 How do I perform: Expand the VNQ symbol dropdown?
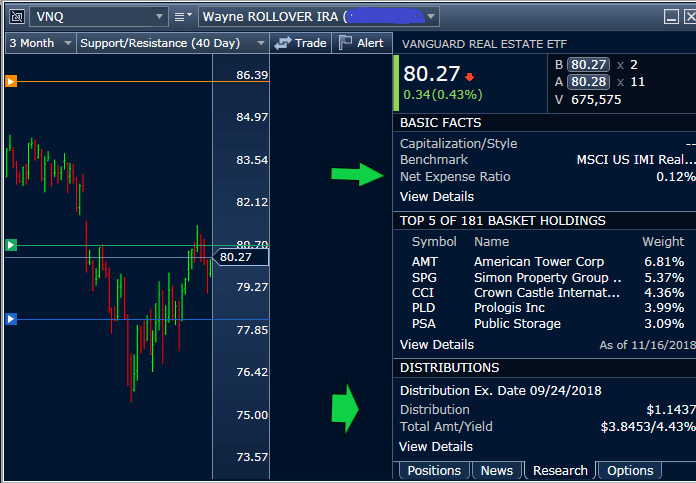click(x=160, y=17)
